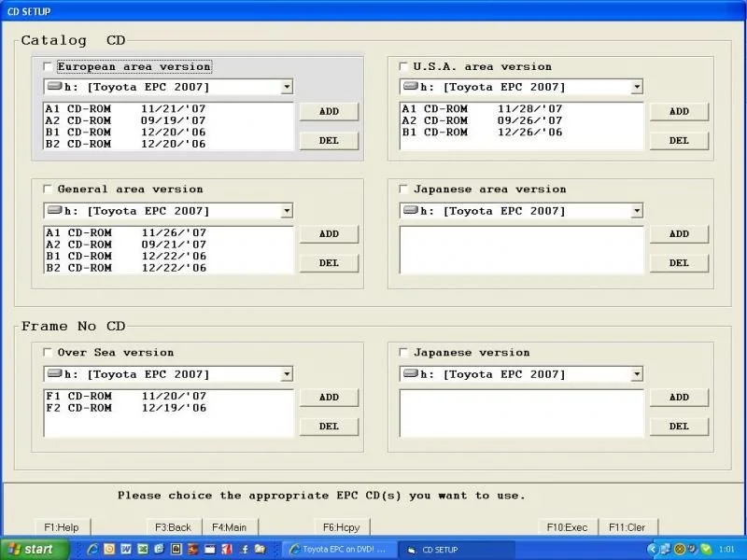Screen dimensions: 747x560
Task: Execute setup with the F10:Exec button
Action: pyautogui.click(x=567, y=527)
